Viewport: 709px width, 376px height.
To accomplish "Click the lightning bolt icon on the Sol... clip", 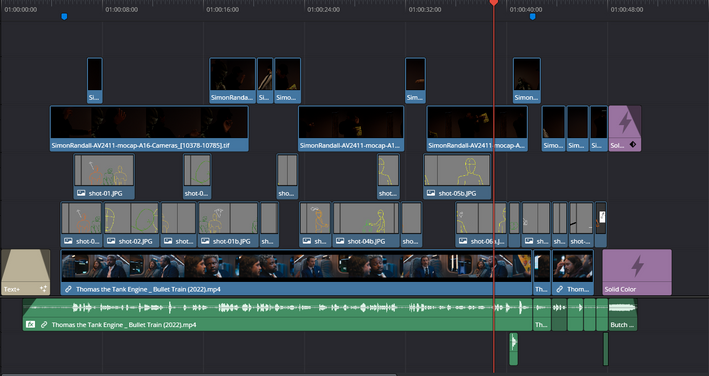I will pos(625,122).
